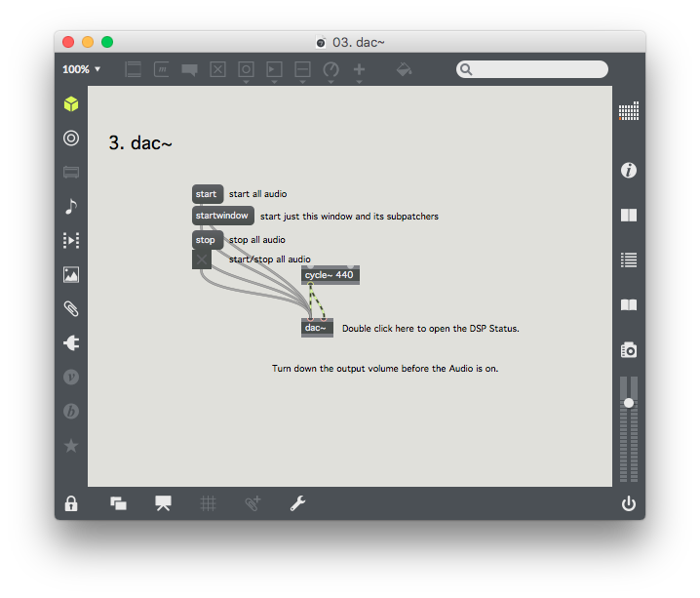700x598 pixels.
Task: Adjust the output volume slider knob
Action: click(x=629, y=403)
